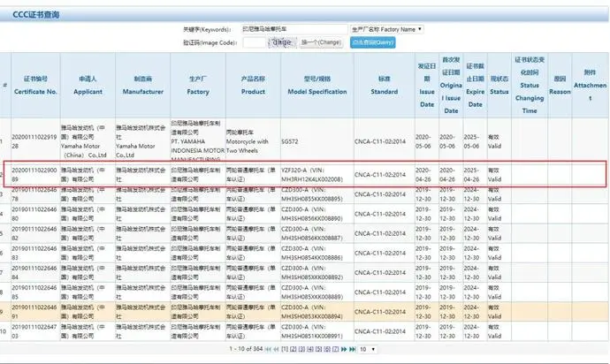The image size is (610, 364).
Task: Select certificate number 2020011102291928
Action: [x=34, y=141]
